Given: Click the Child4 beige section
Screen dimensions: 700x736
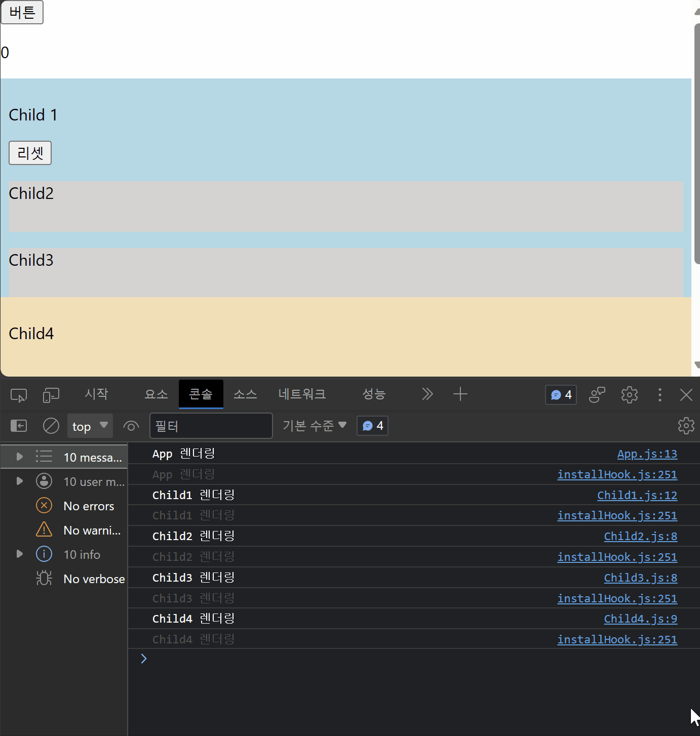Looking at the screenshot, I should coord(346,337).
